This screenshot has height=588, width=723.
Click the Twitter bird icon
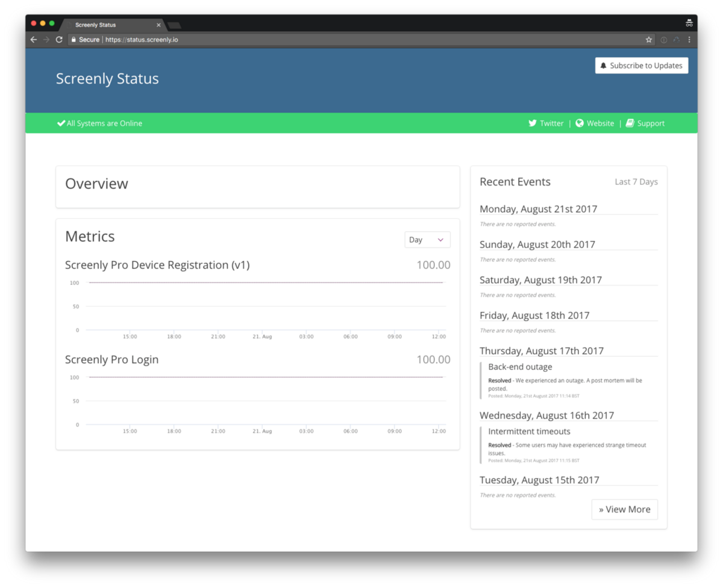click(533, 124)
